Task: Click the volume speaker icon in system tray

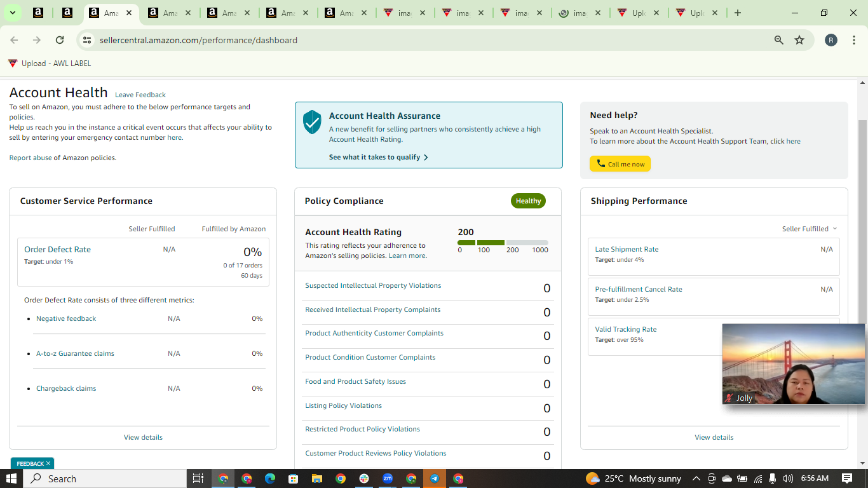Action: click(788, 478)
